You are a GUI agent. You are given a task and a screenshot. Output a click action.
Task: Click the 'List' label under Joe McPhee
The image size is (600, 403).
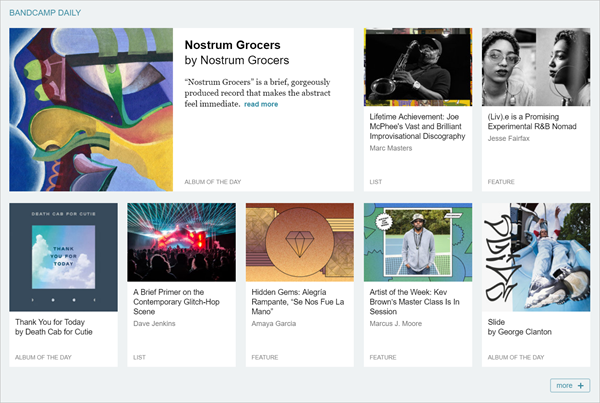tap(376, 182)
